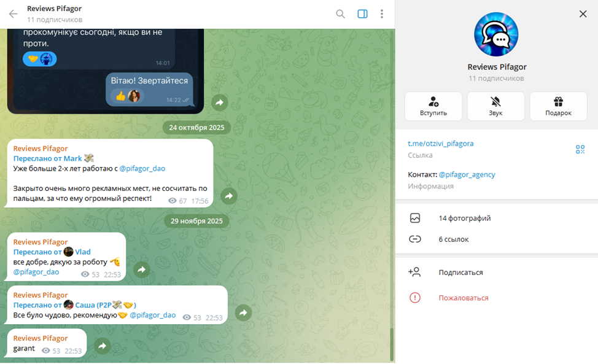Click the 24 октября 2025 date badge
This screenshot has height=364, width=598.
tap(197, 127)
